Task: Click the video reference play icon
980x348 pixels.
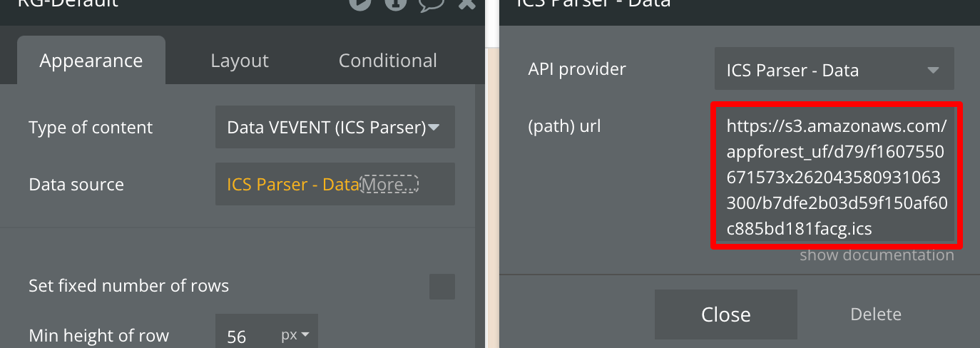Action: 360,3
